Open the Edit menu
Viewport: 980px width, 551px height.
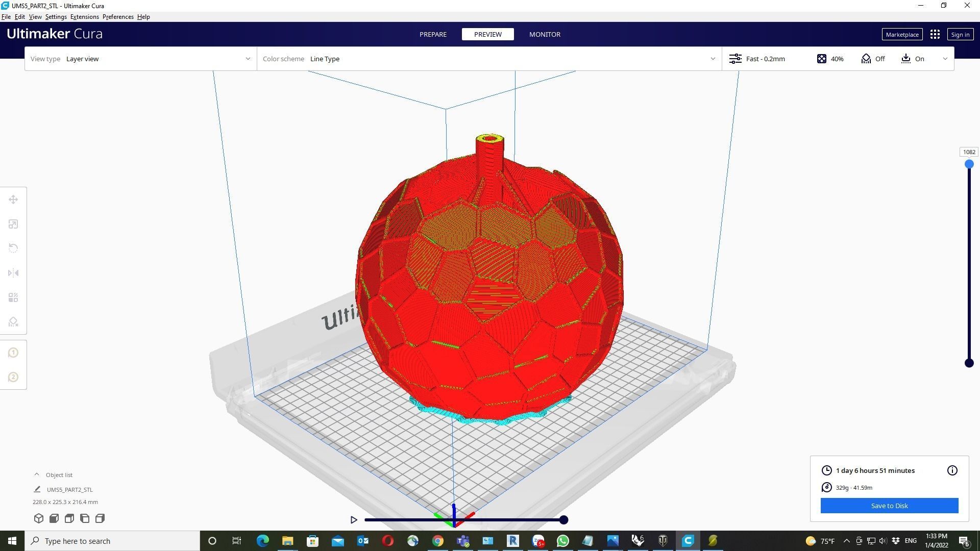coord(19,17)
